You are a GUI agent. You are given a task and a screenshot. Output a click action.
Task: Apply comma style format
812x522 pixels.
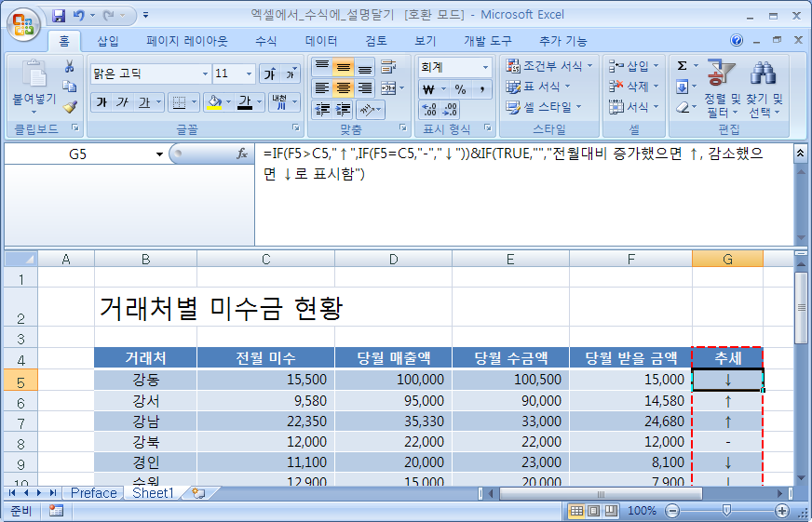click(x=481, y=89)
